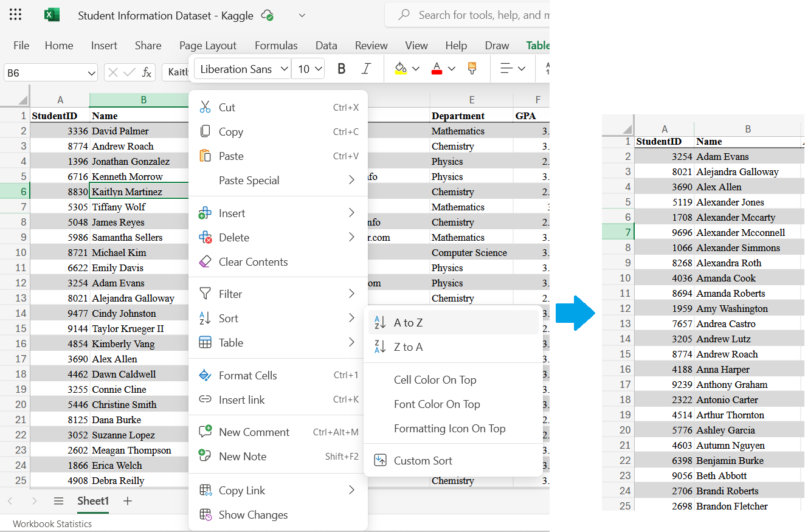Apply the red font color
The width and height of the screenshot is (805, 532).
point(437,69)
